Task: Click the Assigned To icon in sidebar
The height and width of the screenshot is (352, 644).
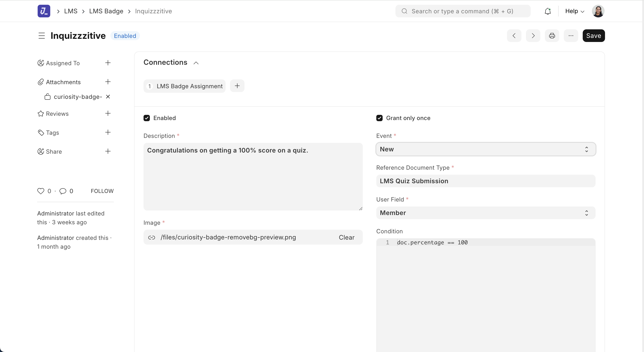Action: (x=41, y=63)
